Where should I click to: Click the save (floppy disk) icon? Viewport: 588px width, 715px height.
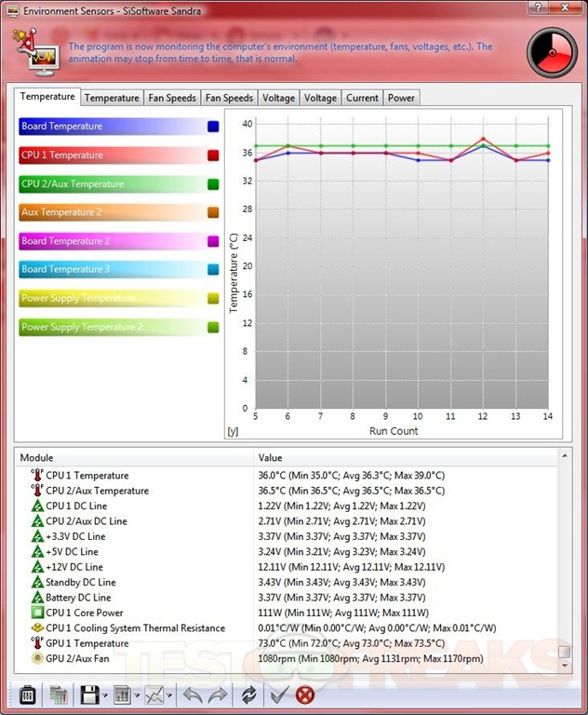tap(90, 695)
